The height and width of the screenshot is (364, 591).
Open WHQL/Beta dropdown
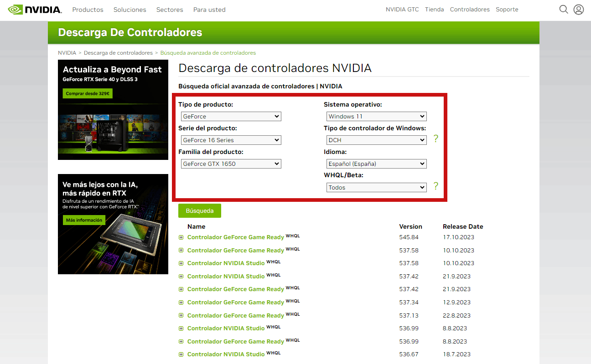pyautogui.click(x=376, y=187)
